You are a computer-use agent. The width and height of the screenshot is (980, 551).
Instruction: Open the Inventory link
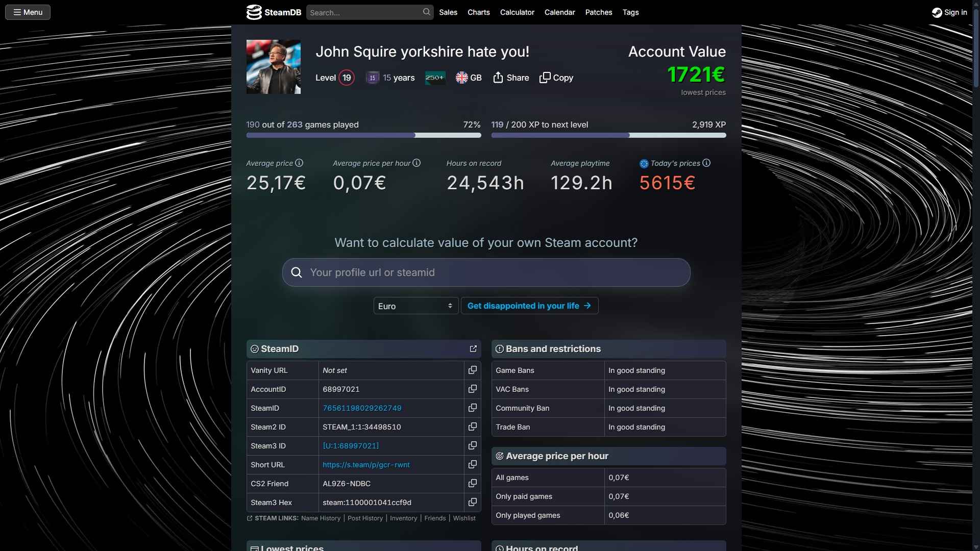403,518
